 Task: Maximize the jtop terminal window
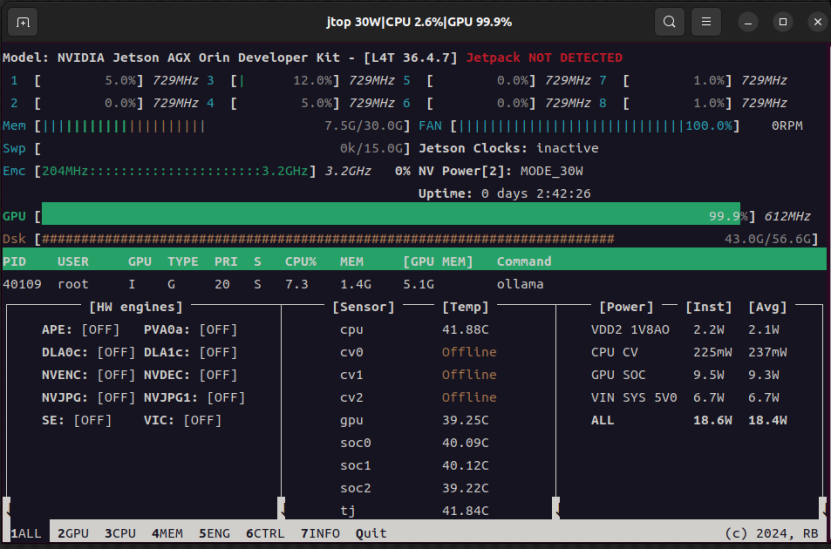click(783, 22)
